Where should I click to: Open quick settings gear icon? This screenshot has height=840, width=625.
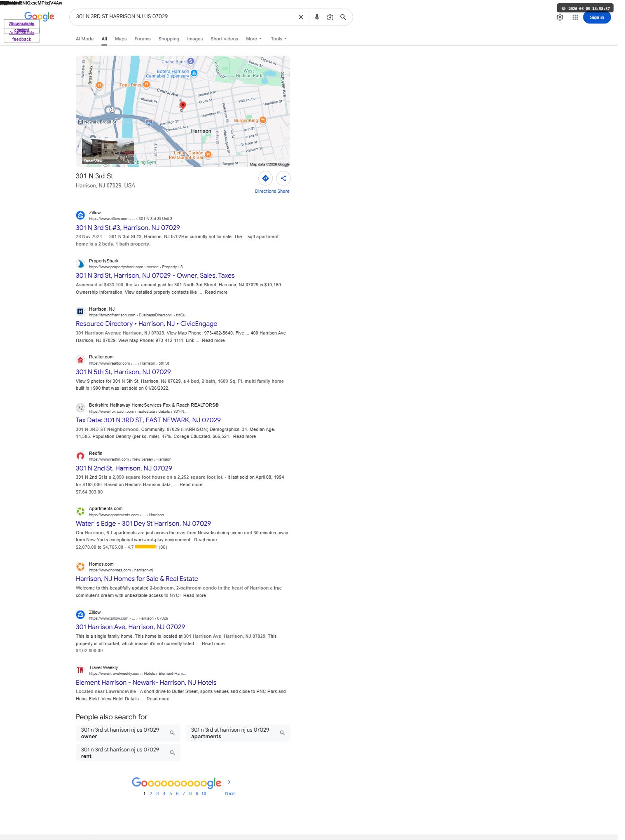tap(560, 17)
